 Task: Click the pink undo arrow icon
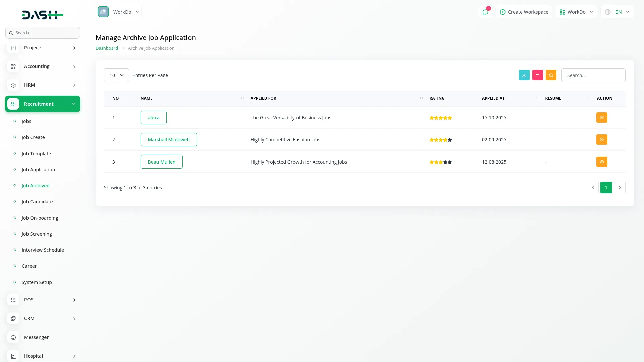pos(537,75)
